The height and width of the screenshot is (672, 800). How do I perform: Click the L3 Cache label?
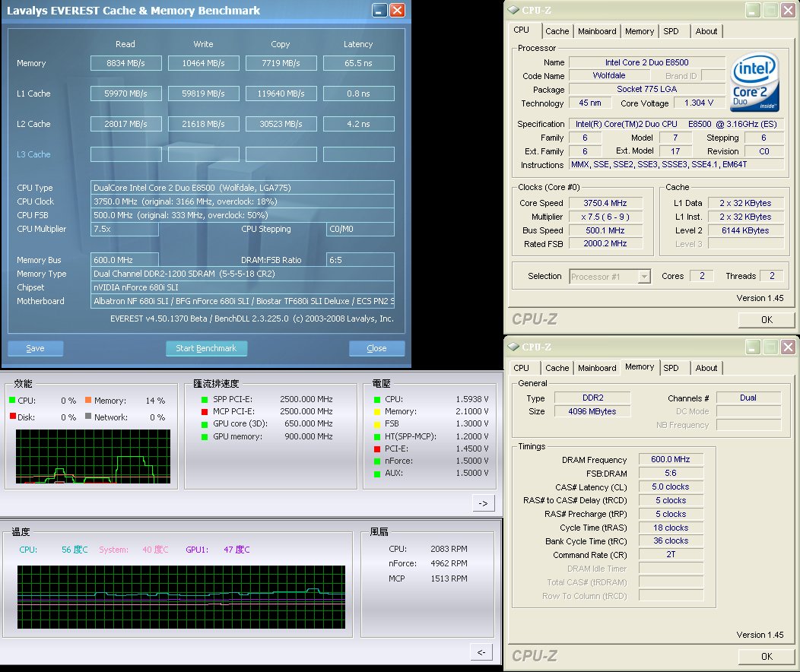(33, 154)
